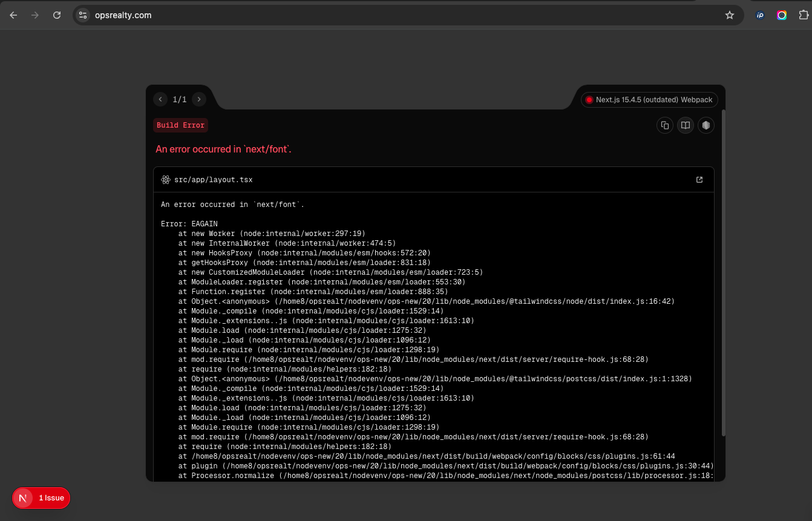Image resolution: width=812 pixels, height=521 pixels.
Task: Click the Next.js N logo badge
Action: [x=23, y=498]
